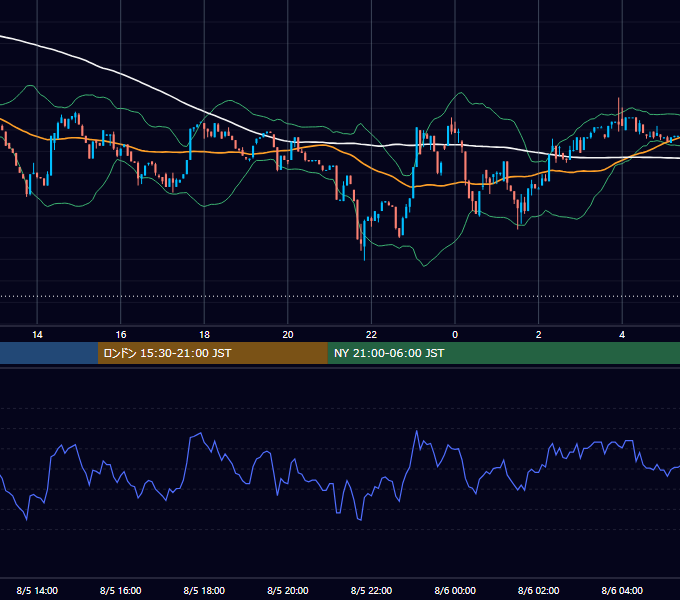Click the upper time axis label 22
680x600 pixels.
(x=371, y=335)
